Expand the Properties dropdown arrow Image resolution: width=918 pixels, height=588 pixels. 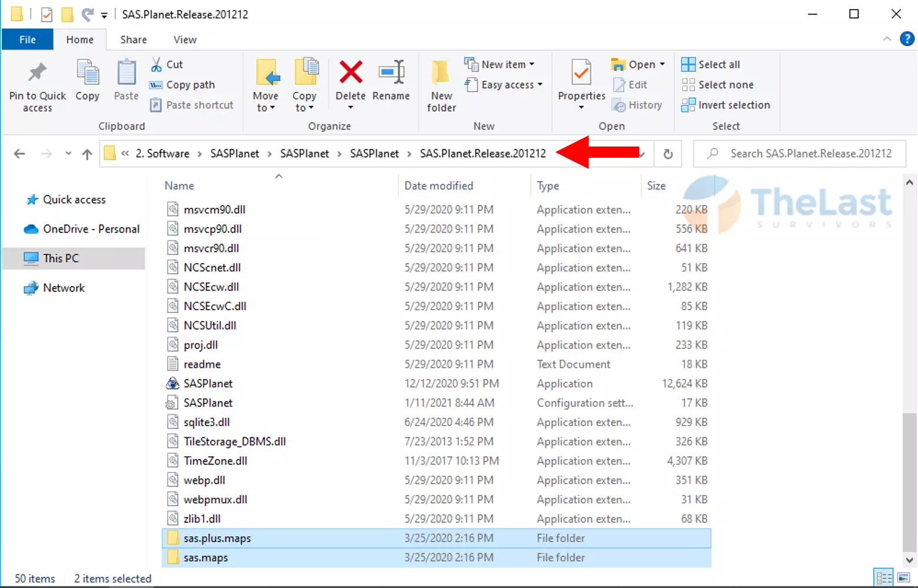[x=581, y=108]
